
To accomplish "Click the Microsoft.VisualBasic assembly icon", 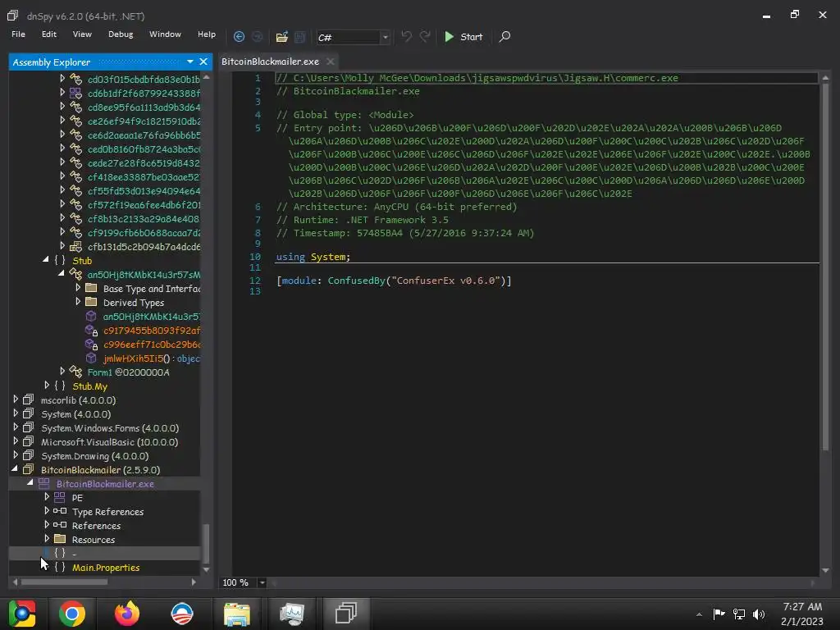I will tap(29, 441).
